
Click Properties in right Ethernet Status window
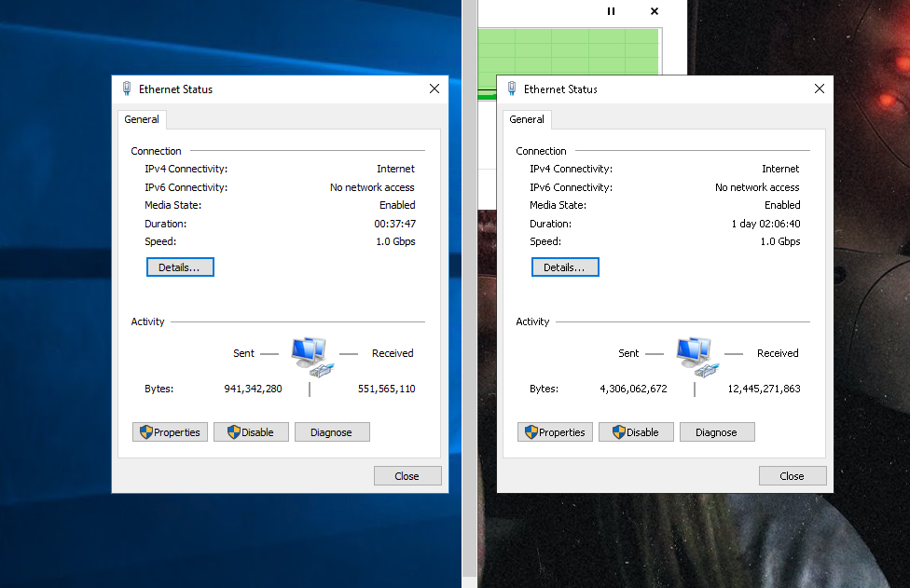coord(555,432)
